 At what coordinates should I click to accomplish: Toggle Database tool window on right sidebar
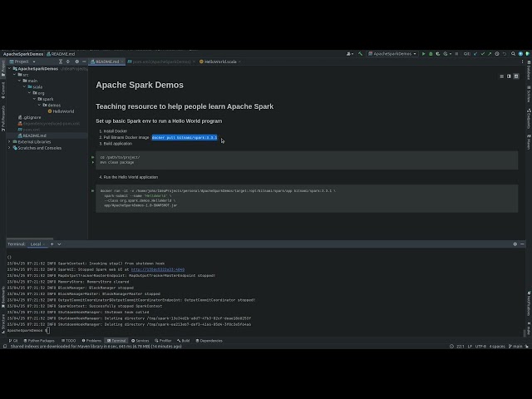529,70
